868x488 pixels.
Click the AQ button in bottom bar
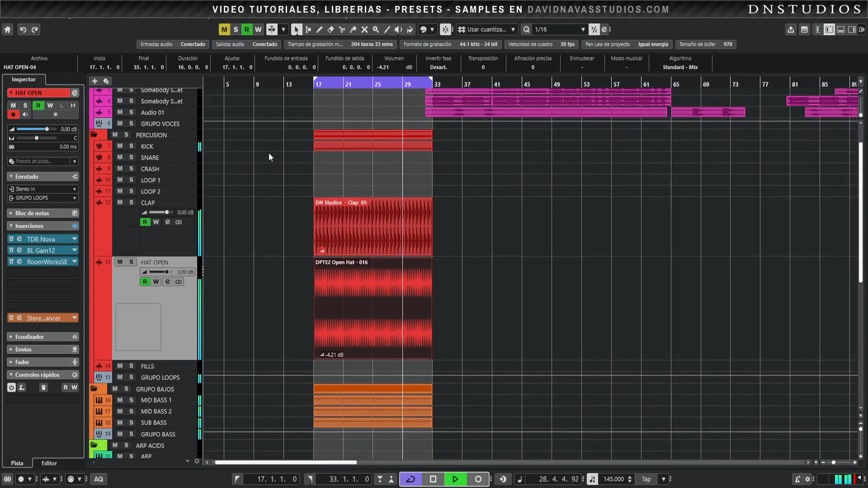tap(99, 479)
